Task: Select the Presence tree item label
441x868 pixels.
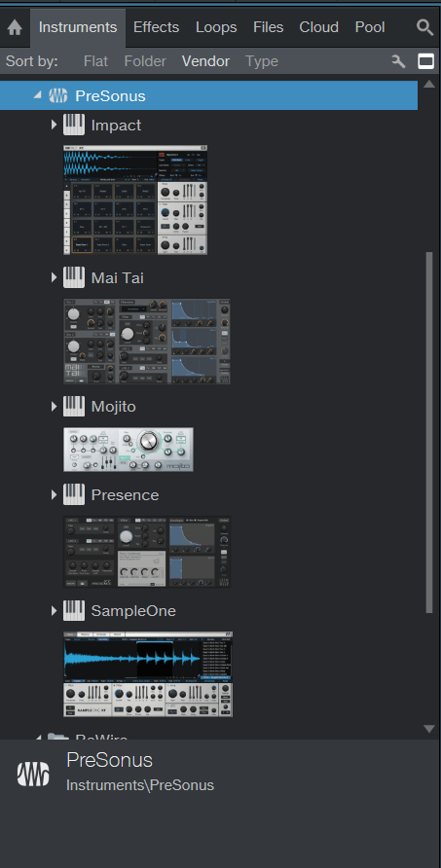Action: click(126, 495)
